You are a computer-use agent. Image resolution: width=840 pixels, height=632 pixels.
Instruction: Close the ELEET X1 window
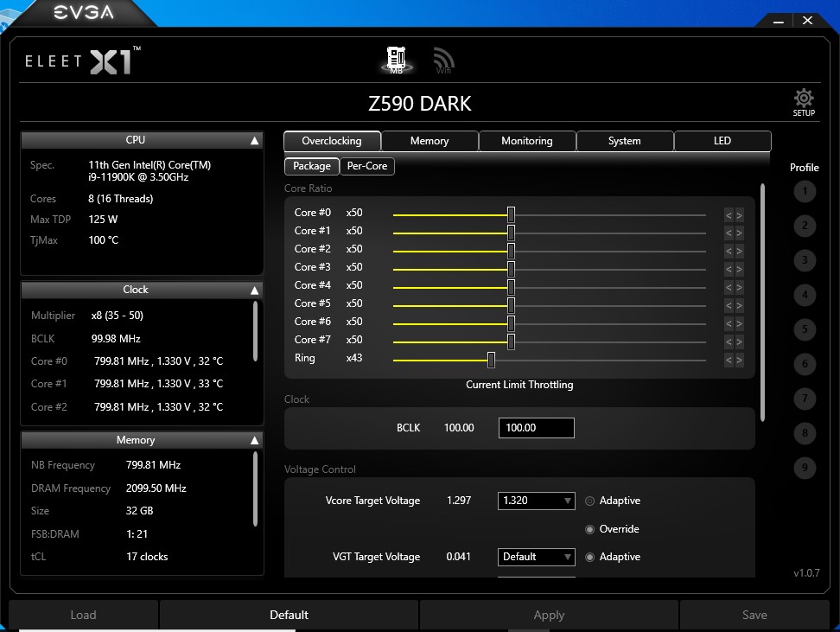(x=807, y=21)
